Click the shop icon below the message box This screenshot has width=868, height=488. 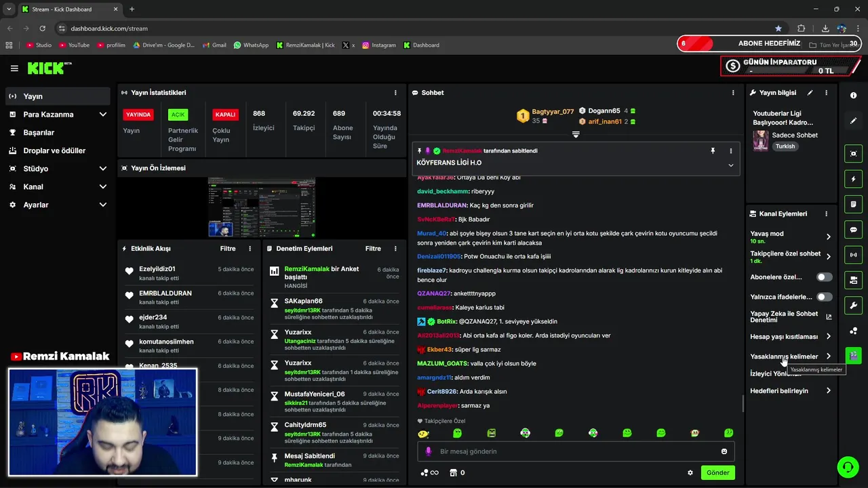coord(454,472)
